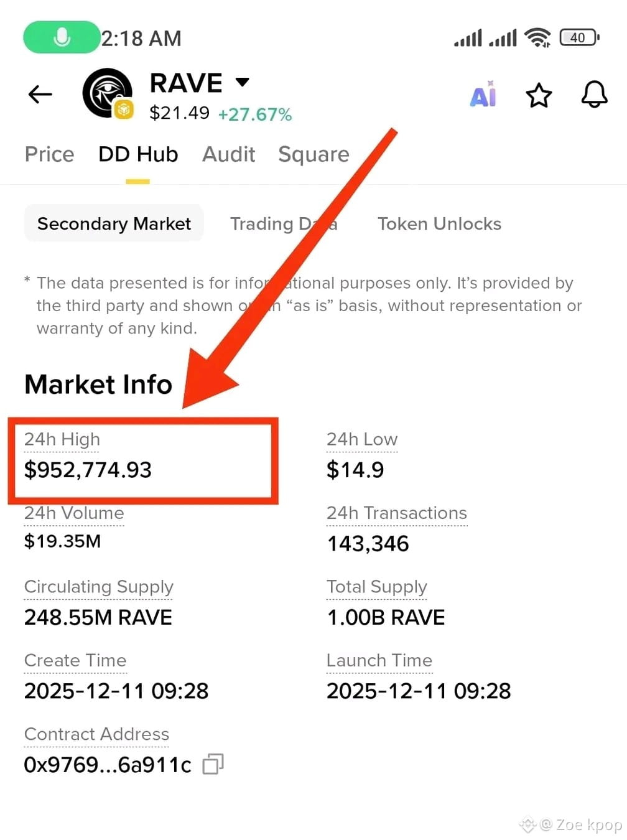Screen dimensions: 627x840
Task: Tap the contract address 0x9769...6a911c
Action: (108, 764)
